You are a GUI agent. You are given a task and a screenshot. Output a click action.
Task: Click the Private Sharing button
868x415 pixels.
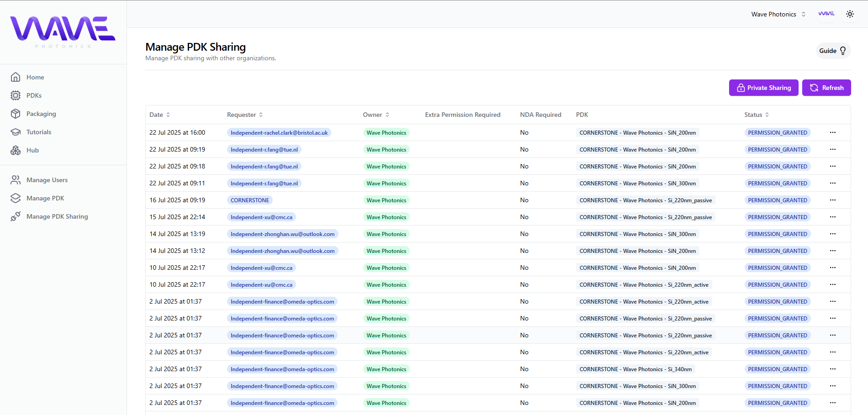tap(763, 88)
